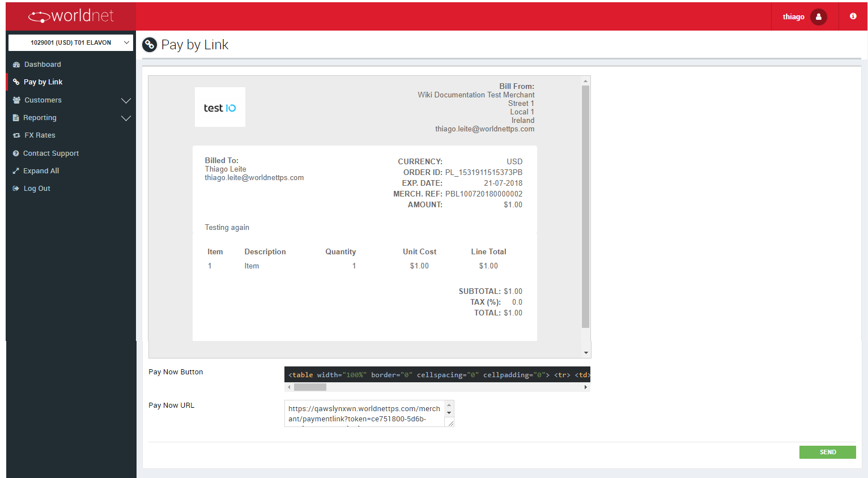This screenshot has width=868, height=478.
Task: Click the Reporting document icon
Action: tap(16, 118)
